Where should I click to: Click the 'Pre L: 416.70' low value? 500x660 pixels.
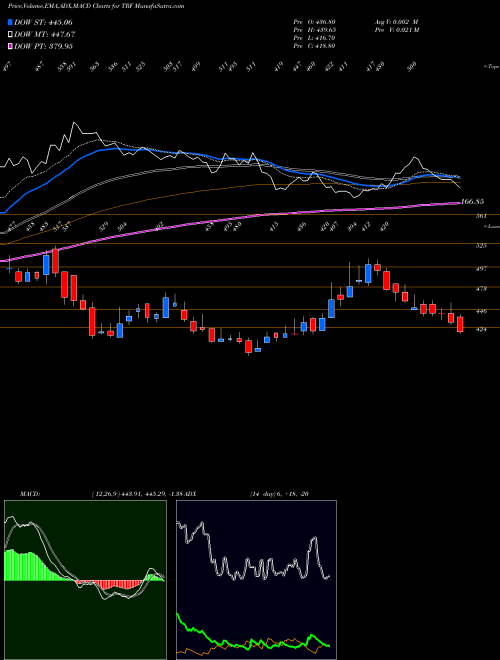click(314, 38)
